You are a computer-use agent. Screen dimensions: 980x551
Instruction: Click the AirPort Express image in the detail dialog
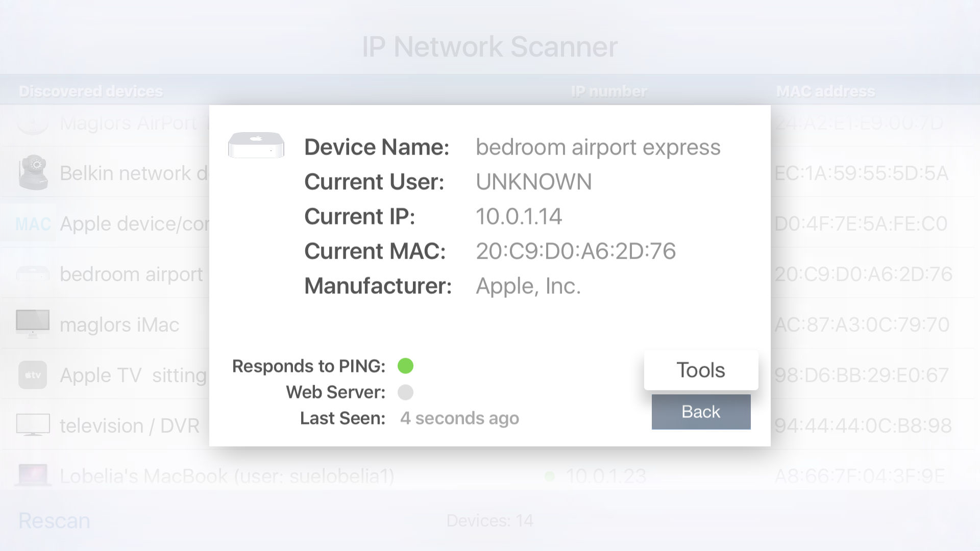256,145
